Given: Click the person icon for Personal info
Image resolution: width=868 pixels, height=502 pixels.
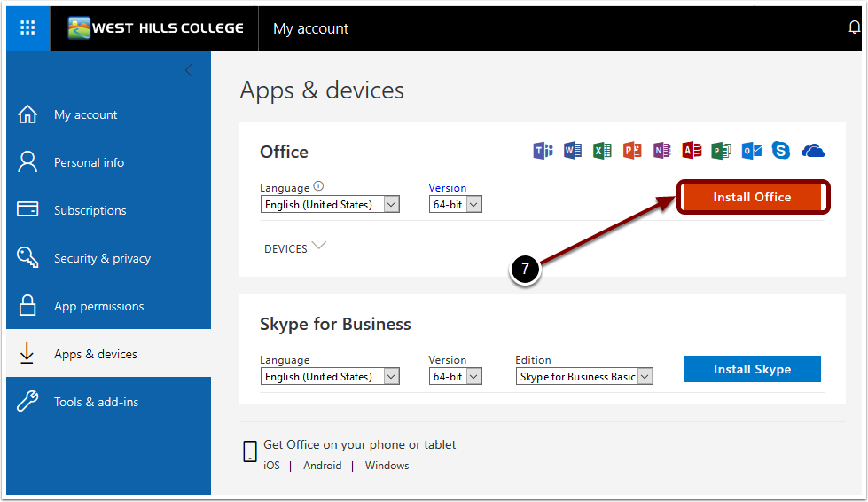Looking at the screenshot, I should (x=27, y=162).
